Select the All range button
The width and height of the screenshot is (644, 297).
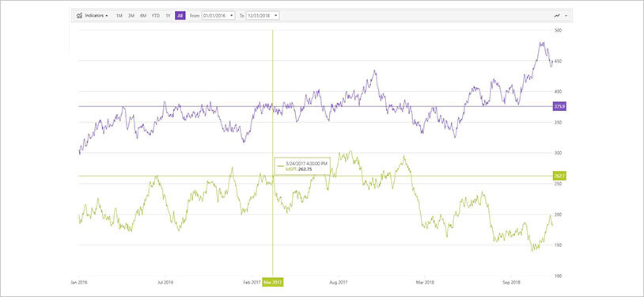click(180, 16)
